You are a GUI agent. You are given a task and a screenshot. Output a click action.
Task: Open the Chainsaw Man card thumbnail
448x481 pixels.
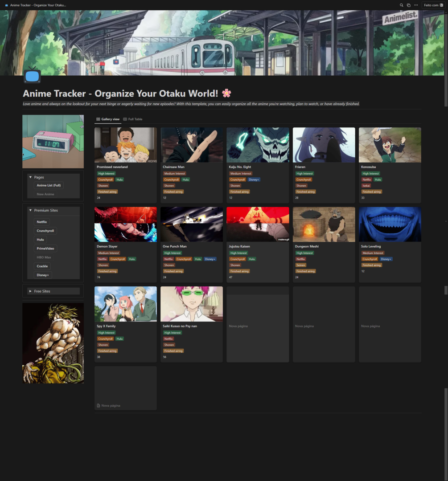pos(192,145)
